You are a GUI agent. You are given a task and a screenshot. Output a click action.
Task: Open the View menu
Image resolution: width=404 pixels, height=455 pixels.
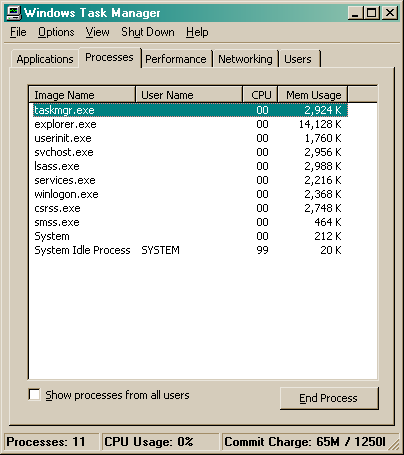(x=97, y=32)
